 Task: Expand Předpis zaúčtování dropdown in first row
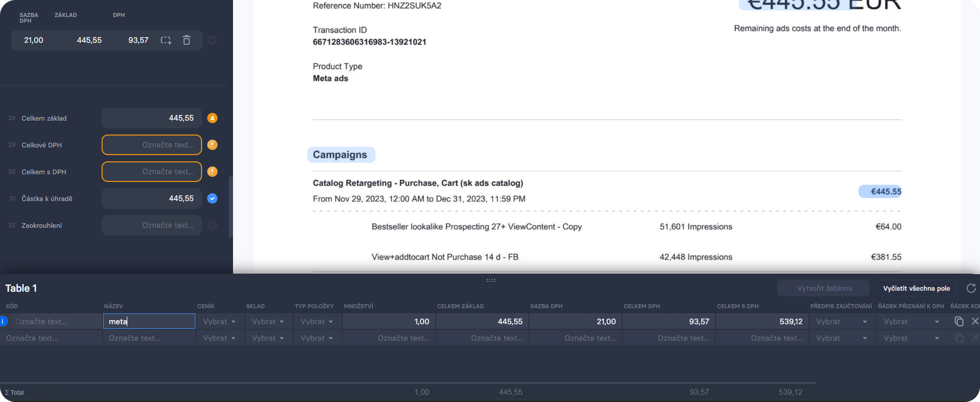click(842, 322)
